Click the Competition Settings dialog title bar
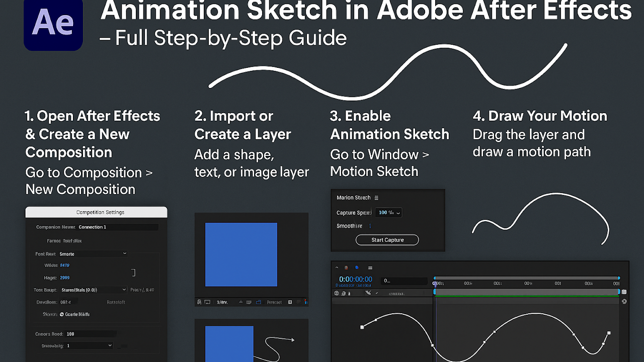Screen dimensions: 644x362 pos(96,212)
